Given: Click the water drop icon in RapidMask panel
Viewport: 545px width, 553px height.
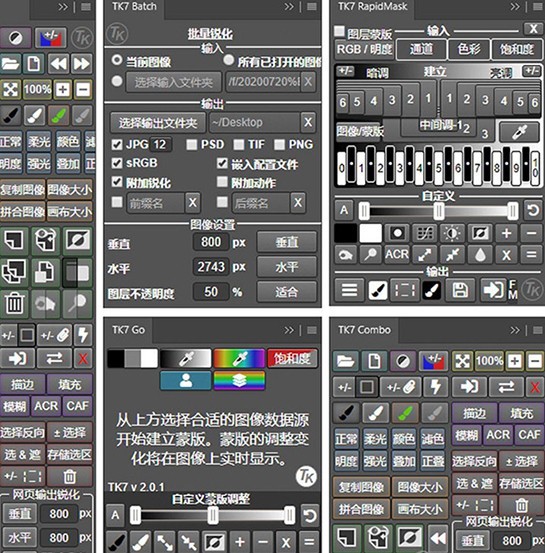Looking at the screenshot, I should click(480, 255).
